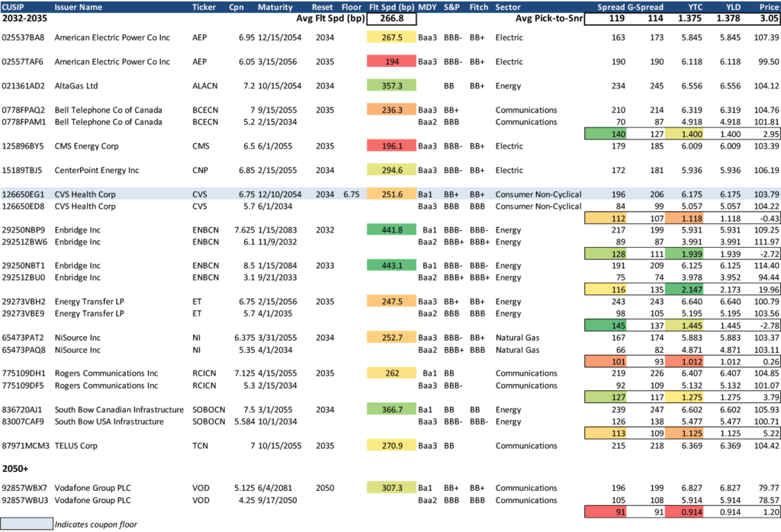Select the Maturity column header
781x532 pixels.
coord(276,7)
